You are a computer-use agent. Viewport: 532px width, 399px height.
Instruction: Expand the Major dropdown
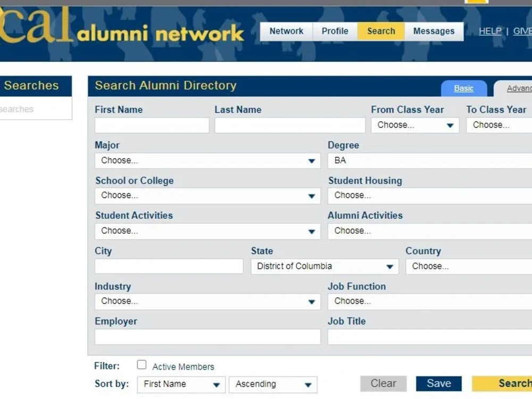(207, 161)
